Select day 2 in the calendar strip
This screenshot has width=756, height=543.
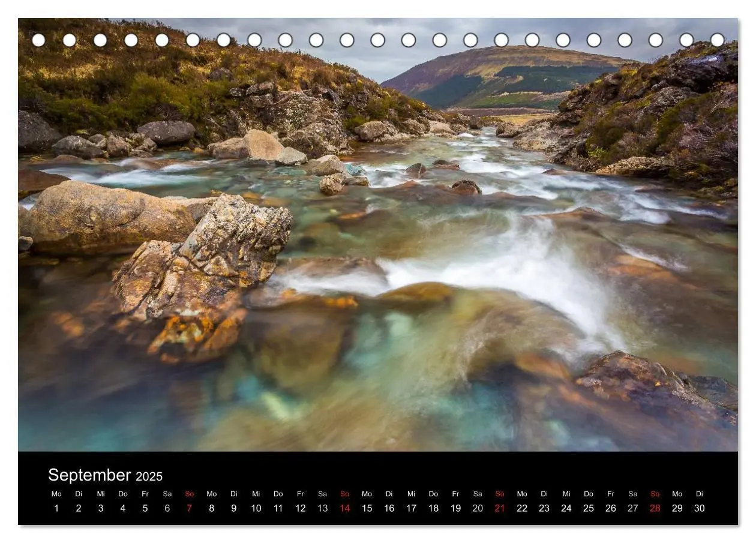pos(79,508)
